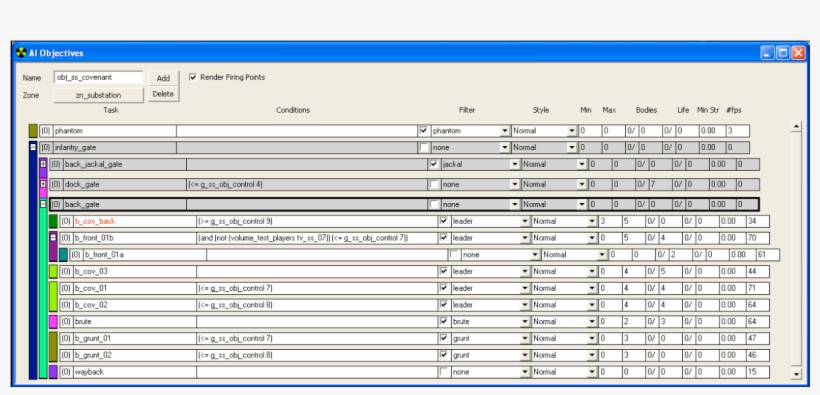
Task: Toggle filter checkbox for infantry_gate
Action: 424,148
